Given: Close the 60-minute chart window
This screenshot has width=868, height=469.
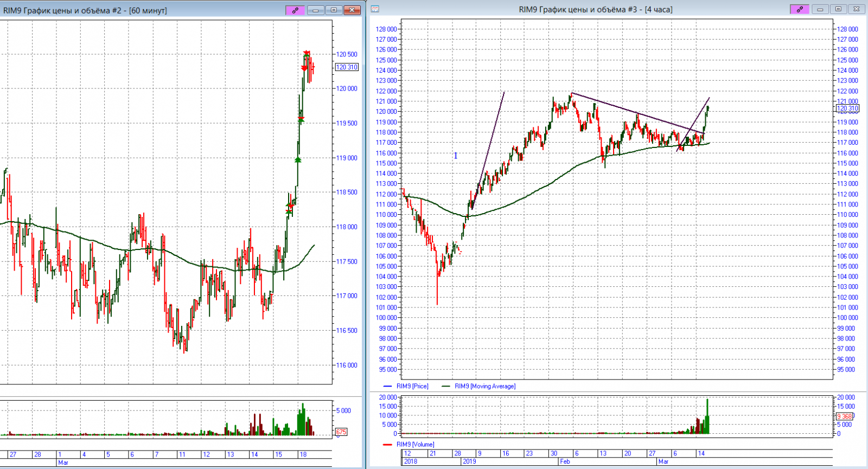Looking at the screenshot, I should 353,10.
